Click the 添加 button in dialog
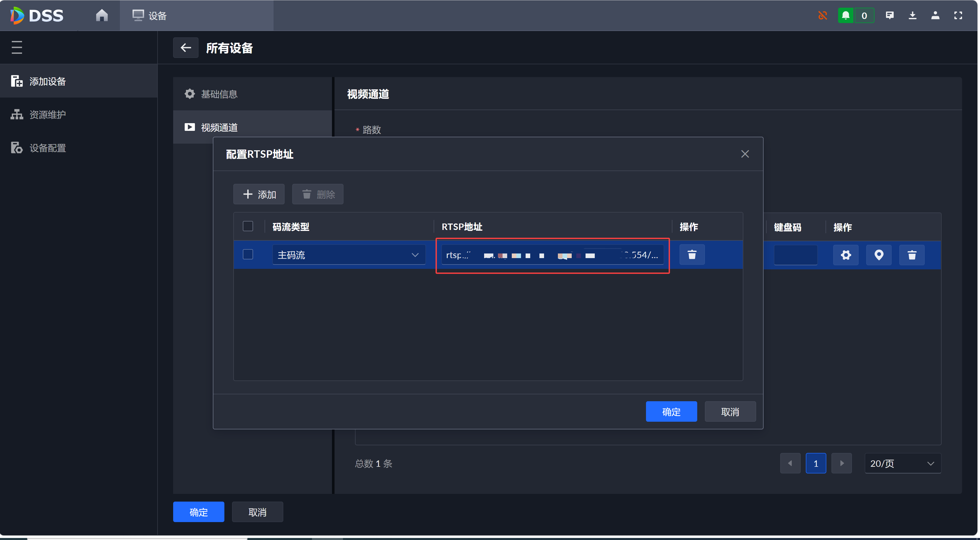Screen dimensions: 980x540 click(259, 194)
